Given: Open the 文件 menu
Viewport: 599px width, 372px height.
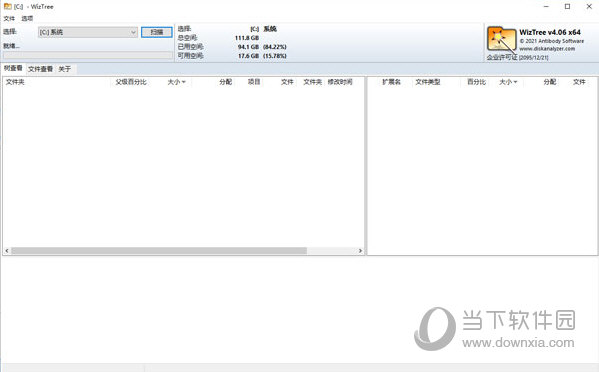Looking at the screenshot, I should tap(9, 18).
